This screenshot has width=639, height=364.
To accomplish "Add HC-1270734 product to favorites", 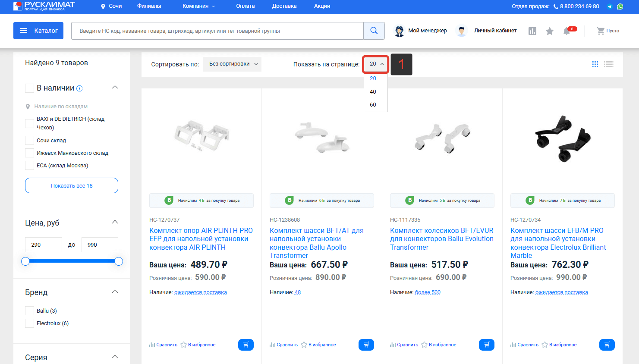I will pos(559,345).
